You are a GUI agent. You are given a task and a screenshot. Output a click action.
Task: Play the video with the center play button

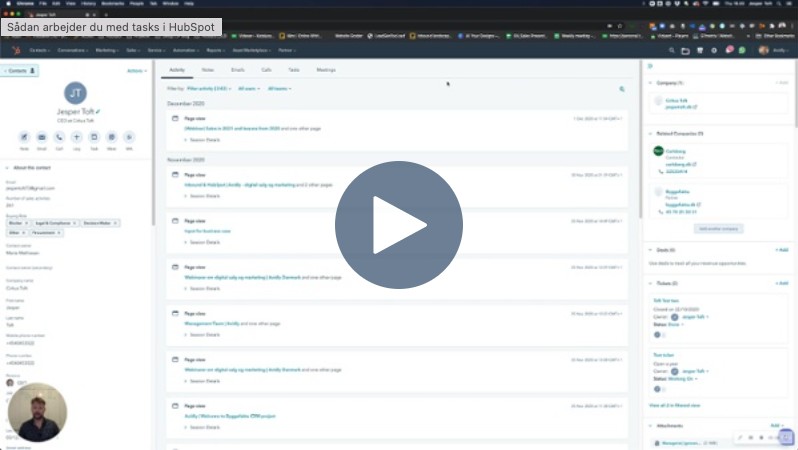[x=398, y=224]
